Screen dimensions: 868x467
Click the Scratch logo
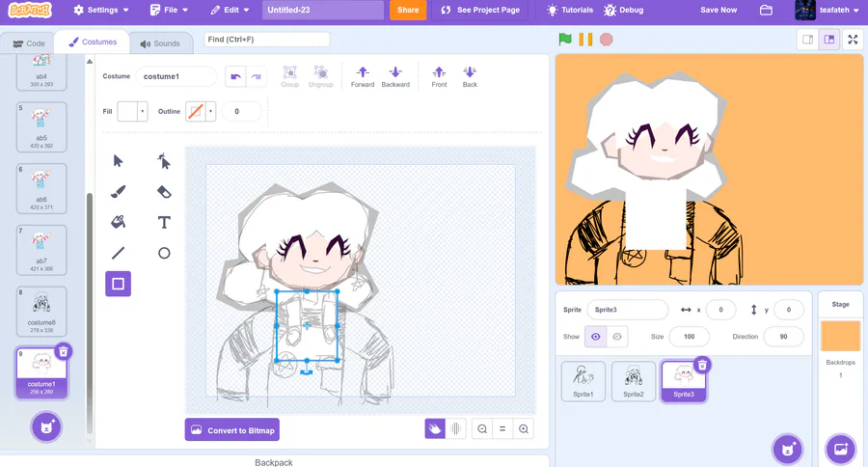coord(31,10)
